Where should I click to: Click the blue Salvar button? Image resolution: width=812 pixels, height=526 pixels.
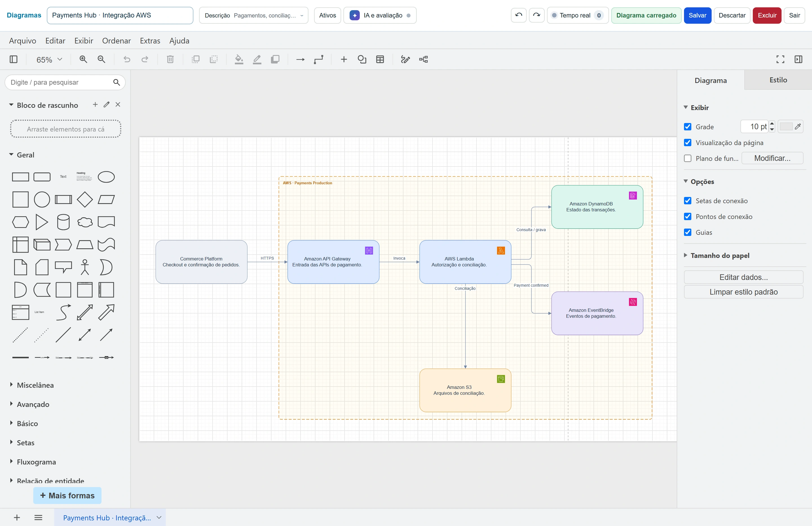pyautogui.click(x=697, y=15)
